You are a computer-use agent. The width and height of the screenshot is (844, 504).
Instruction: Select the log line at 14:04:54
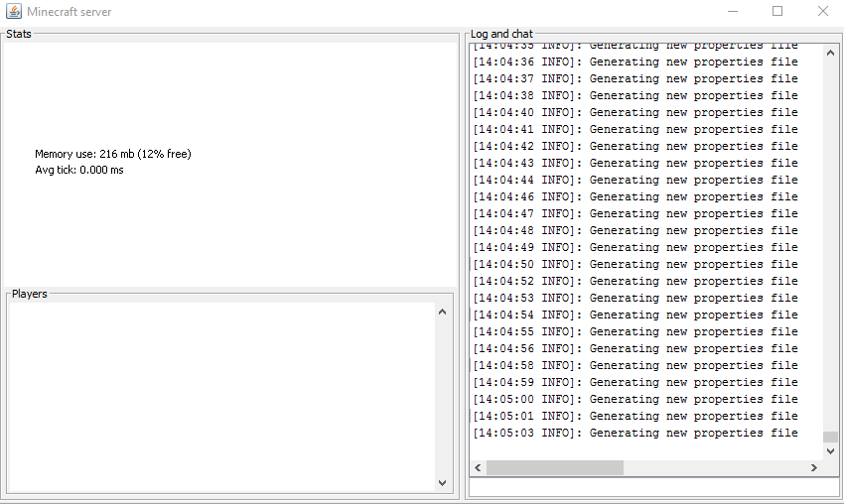[x=635, y=315]
